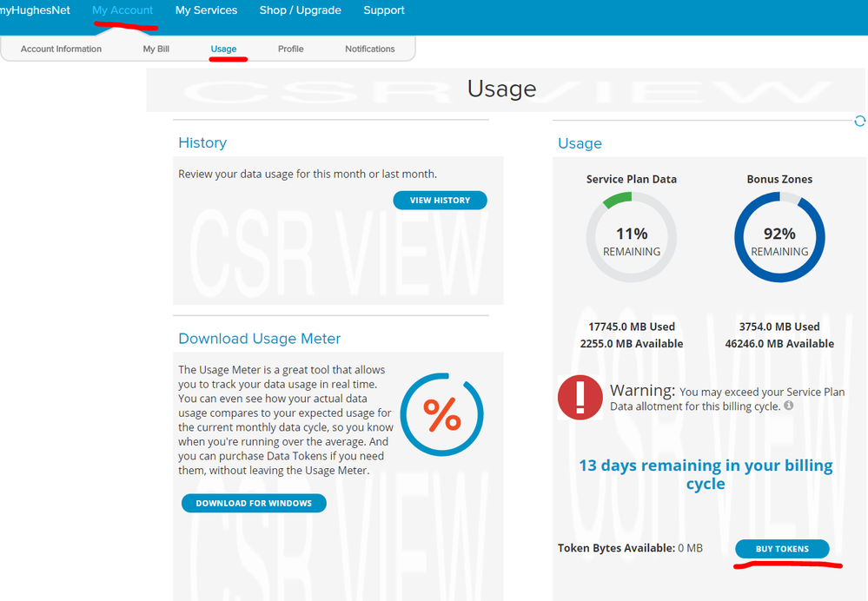Click the refresh usage icon
Screen dimensions: 868x601
pos(859,122)
